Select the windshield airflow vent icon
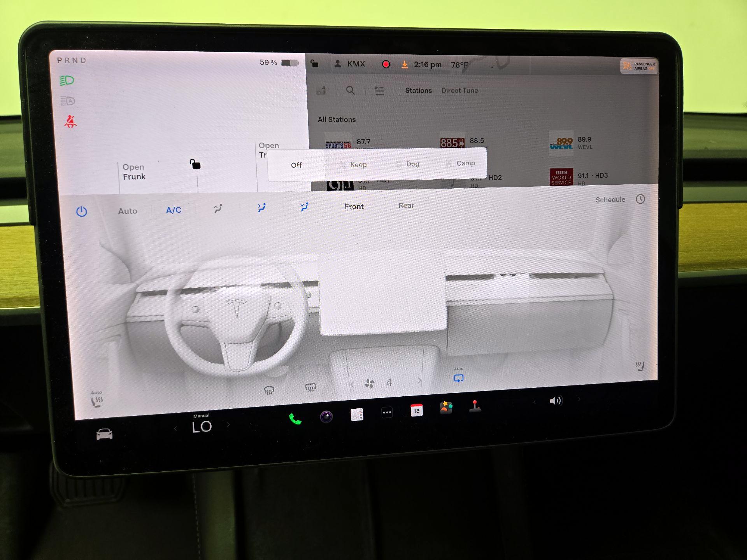 click(218, 209)
